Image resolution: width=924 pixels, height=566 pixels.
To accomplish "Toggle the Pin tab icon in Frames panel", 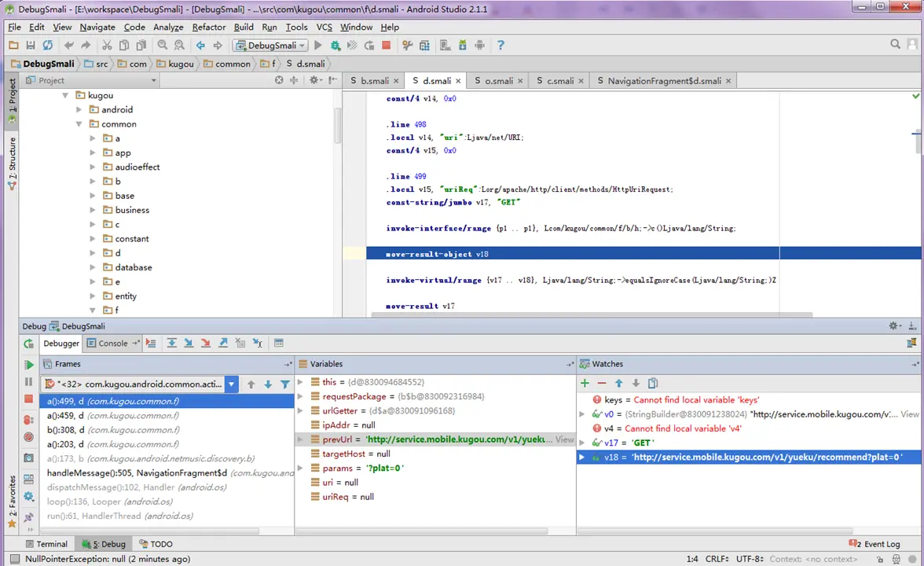I will click(x=288, y=363).
